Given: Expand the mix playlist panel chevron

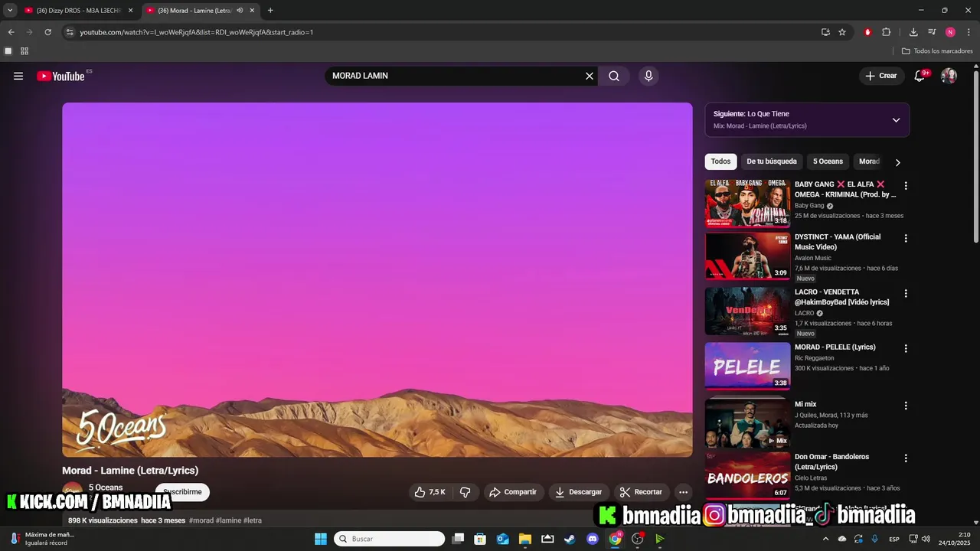Looking at the screenshot, I should coord(896,120).
